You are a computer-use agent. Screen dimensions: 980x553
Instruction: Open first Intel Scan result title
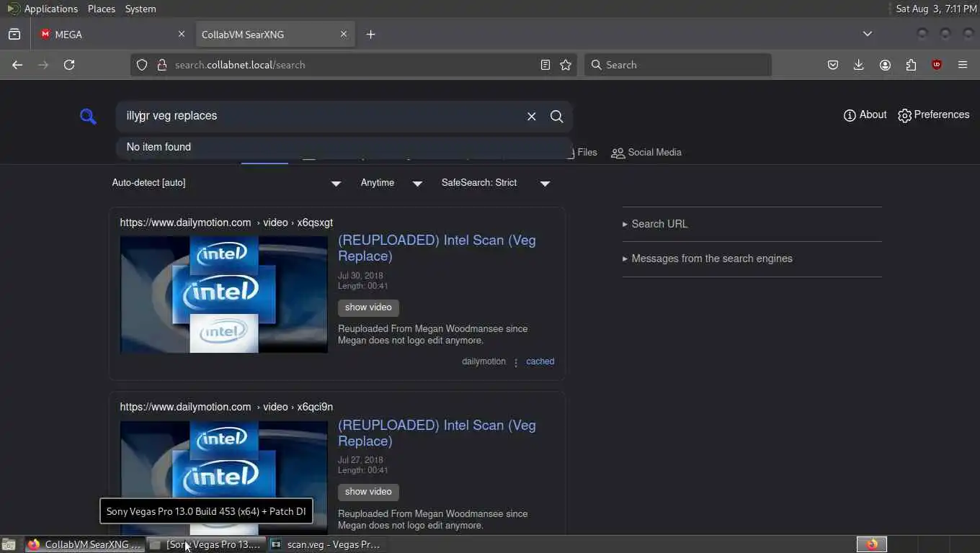click(x=437, y=248)
